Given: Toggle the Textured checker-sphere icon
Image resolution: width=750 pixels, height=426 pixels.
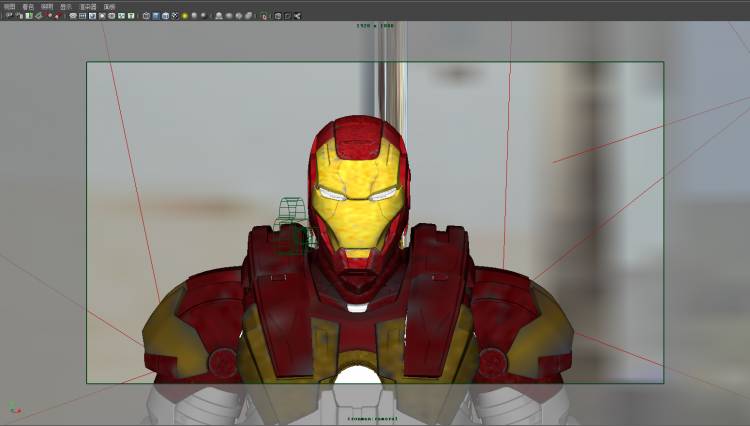Looking at the screenshot, I should coord(175,16).
